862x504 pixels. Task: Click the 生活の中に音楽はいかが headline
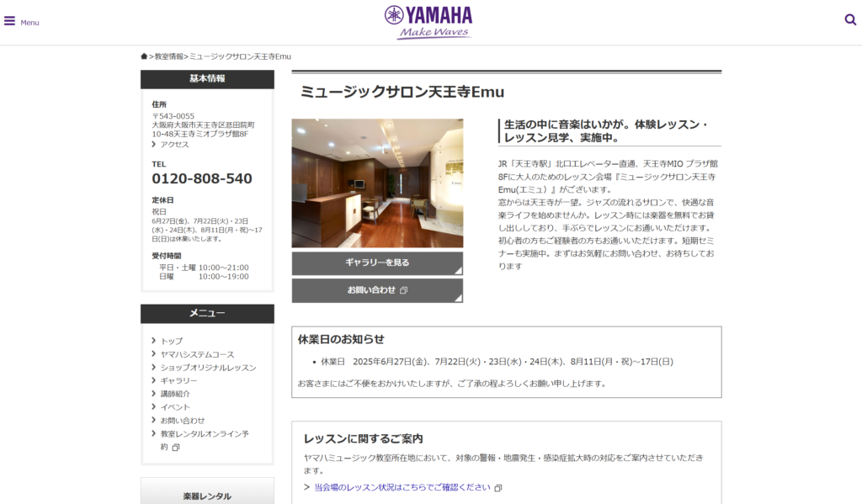pyautogui.click(x=606, y=131)
